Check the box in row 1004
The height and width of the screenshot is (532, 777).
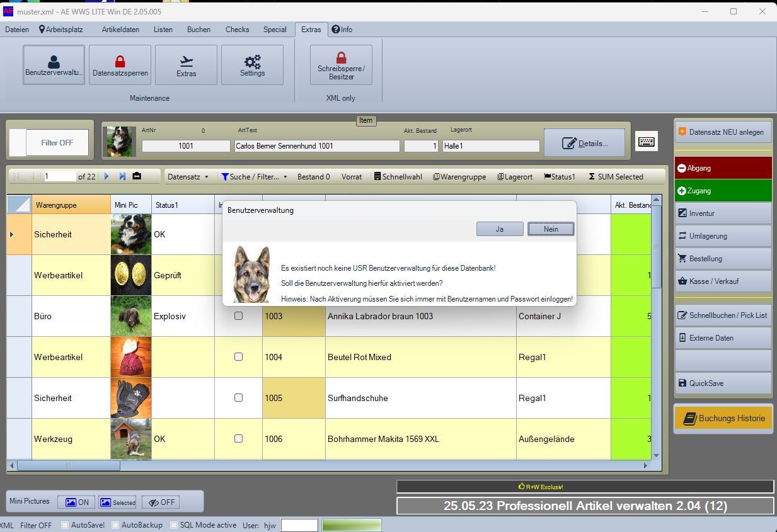(x=238, y=357)
